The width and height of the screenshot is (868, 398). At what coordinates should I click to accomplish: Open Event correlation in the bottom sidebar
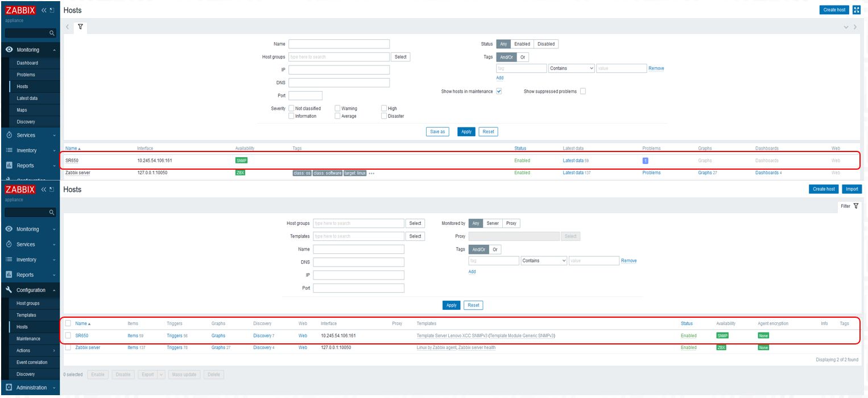pyautogui.click(x=32, y=363)
